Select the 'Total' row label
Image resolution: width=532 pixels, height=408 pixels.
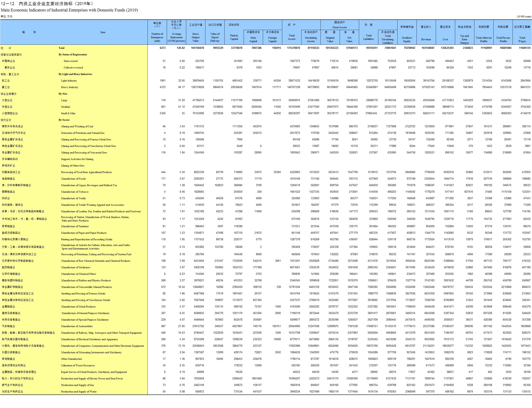(x=62, y=48)
